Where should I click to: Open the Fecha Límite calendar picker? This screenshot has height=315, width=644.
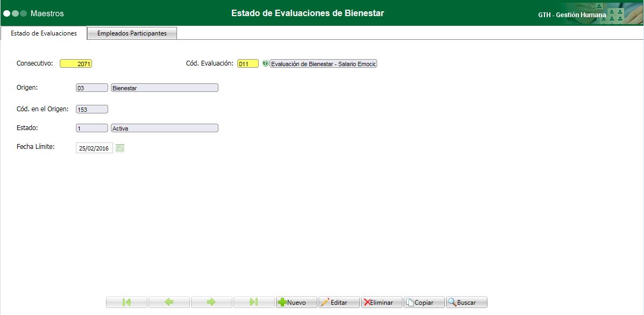pos(120,148)
